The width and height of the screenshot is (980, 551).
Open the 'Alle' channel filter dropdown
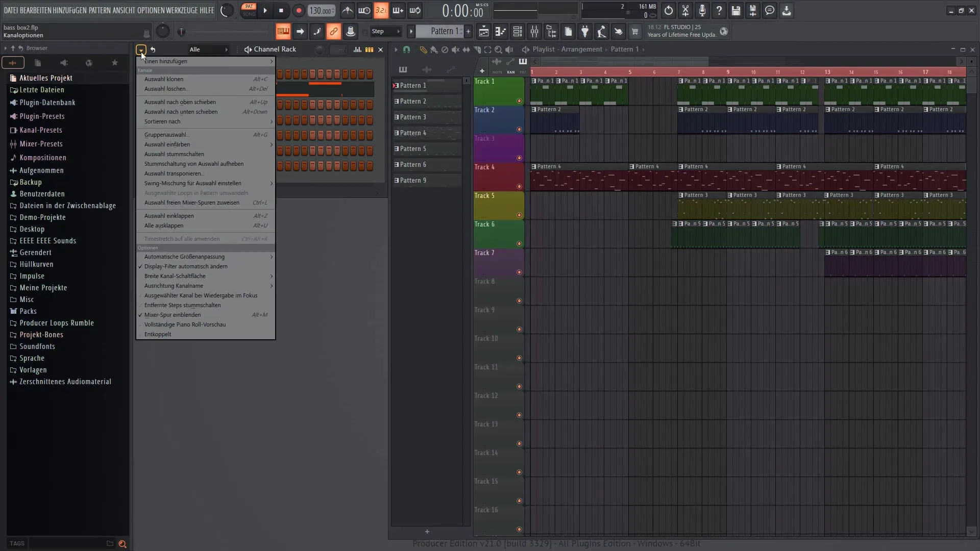[208, 49]
